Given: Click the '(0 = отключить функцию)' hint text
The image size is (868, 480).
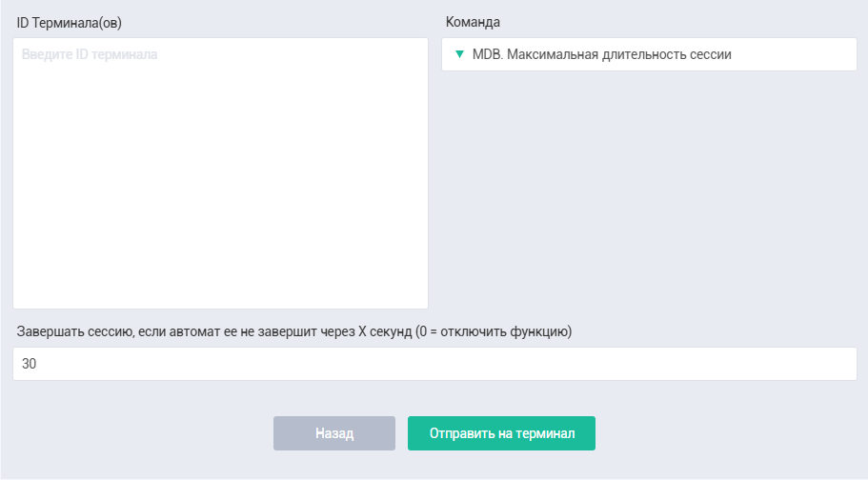Looking at the screenshot, I should [x=494, y=331].
